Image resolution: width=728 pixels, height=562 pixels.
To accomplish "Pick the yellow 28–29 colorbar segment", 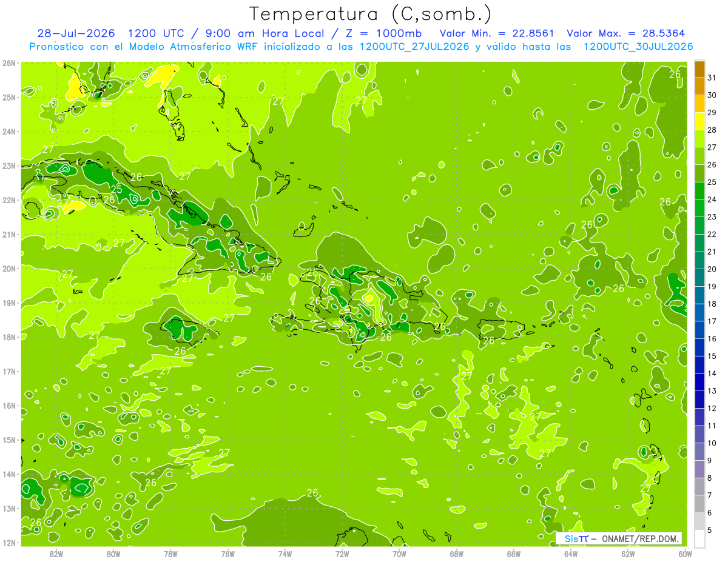I will [x=699, y=121].
